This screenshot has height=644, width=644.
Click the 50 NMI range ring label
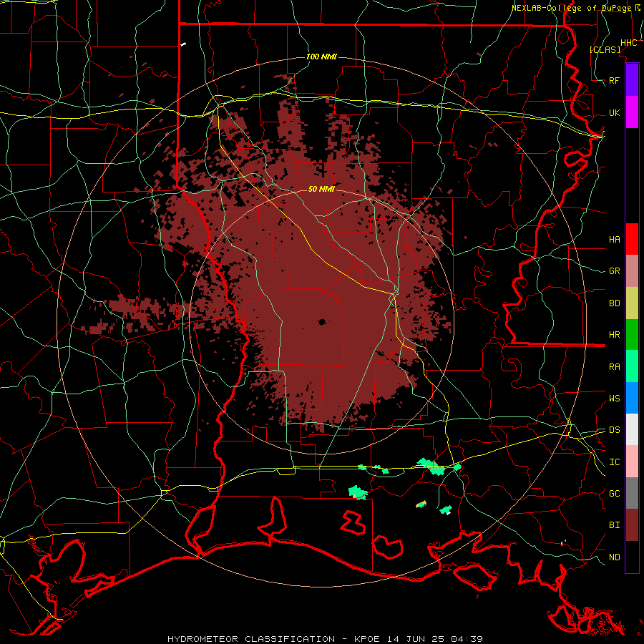click(321, 190)
